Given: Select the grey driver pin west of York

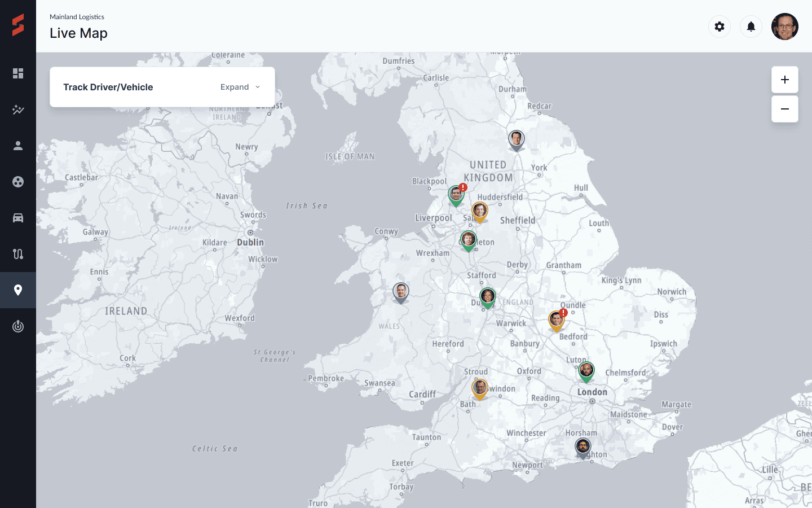Looking at the screenshot, I should (517, 141).
